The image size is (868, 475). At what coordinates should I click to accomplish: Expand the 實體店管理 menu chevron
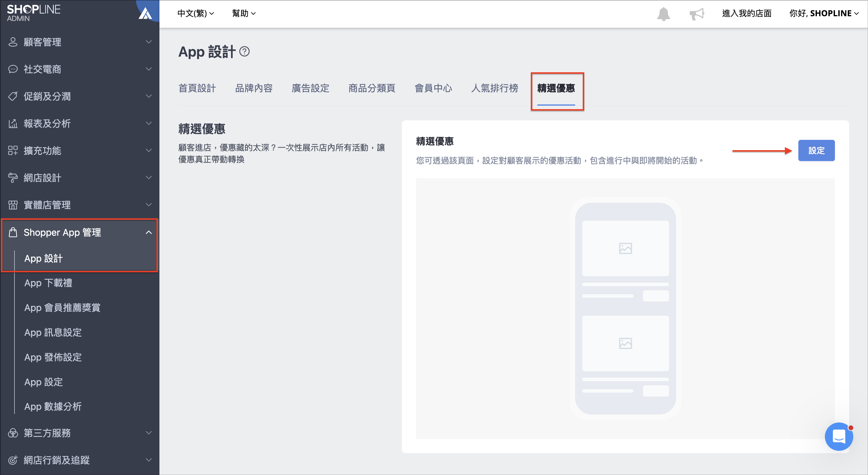[149, 205]
